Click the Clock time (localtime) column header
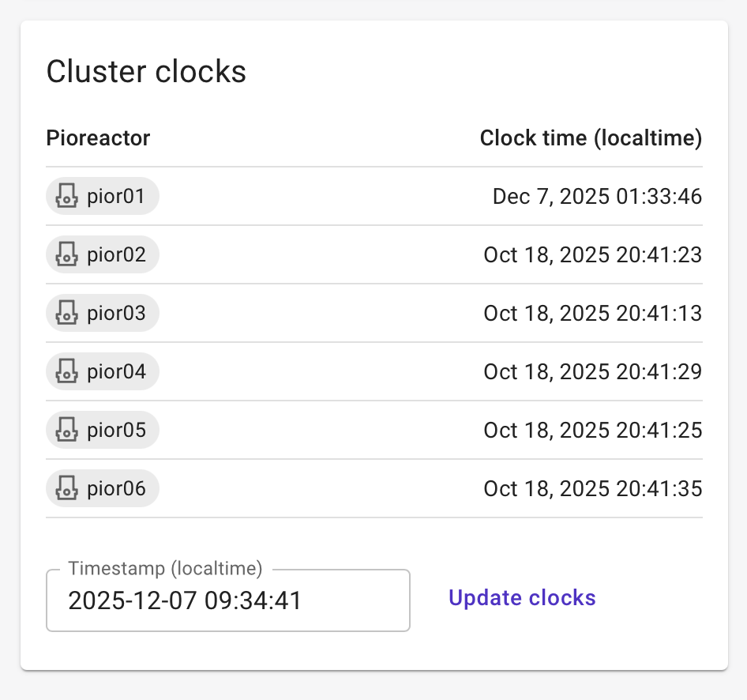The width and height of the screenshot is (747, 700). pyautogui.click(x=591, y=138)
